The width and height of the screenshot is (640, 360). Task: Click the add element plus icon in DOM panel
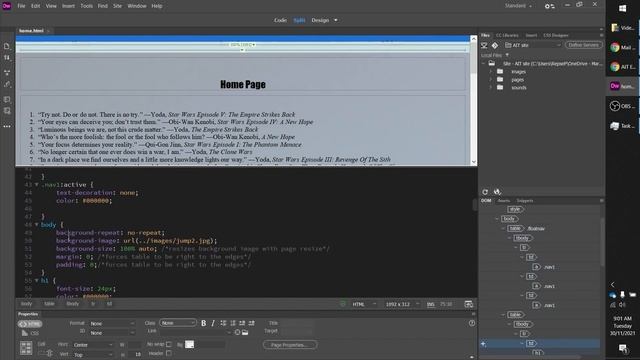click(x=483, y=344)
